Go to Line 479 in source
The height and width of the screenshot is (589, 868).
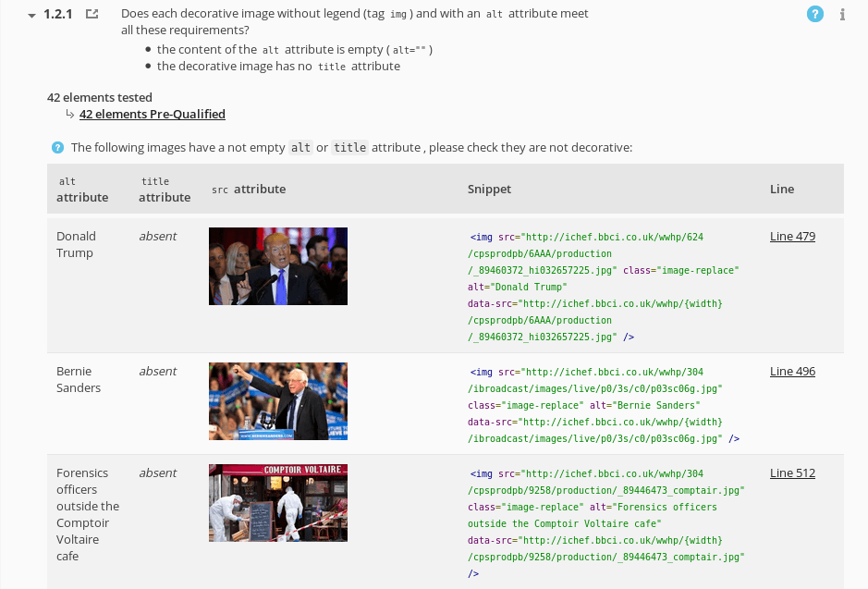pos(792,236)
